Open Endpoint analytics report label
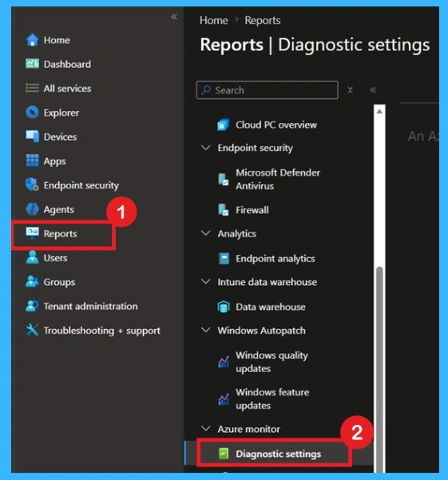 click(x=275, y=259)
